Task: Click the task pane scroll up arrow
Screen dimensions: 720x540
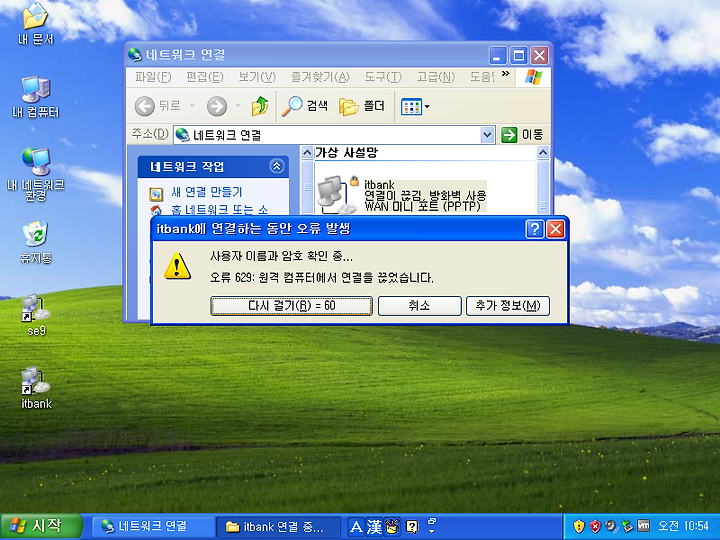Action: (307, 152)
